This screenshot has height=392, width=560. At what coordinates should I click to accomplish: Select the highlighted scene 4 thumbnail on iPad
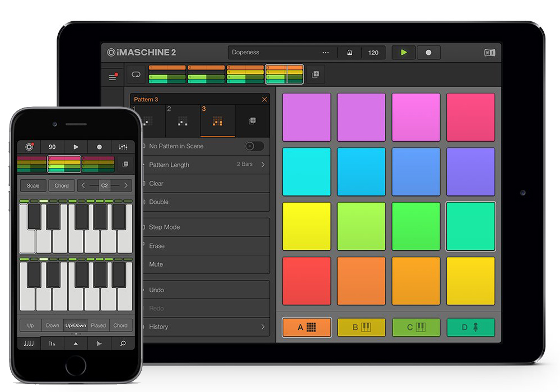point(284,74)
